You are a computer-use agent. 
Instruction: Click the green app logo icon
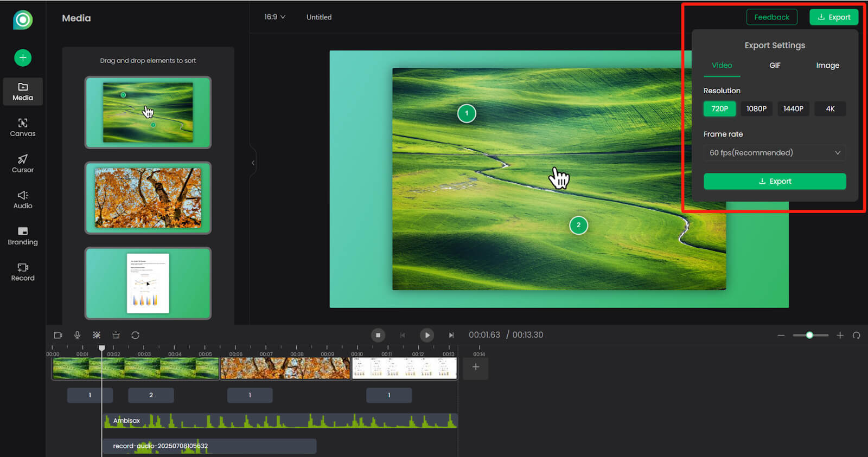click(x=23, y=20)
